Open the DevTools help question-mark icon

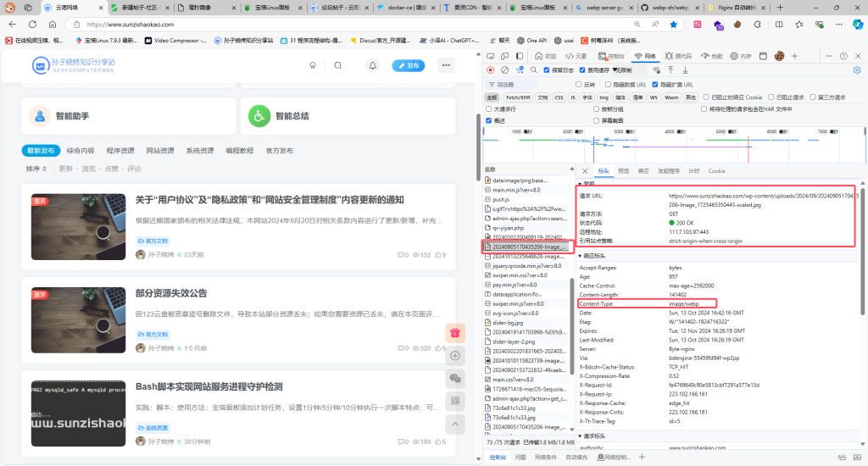[x=843, y=56]
